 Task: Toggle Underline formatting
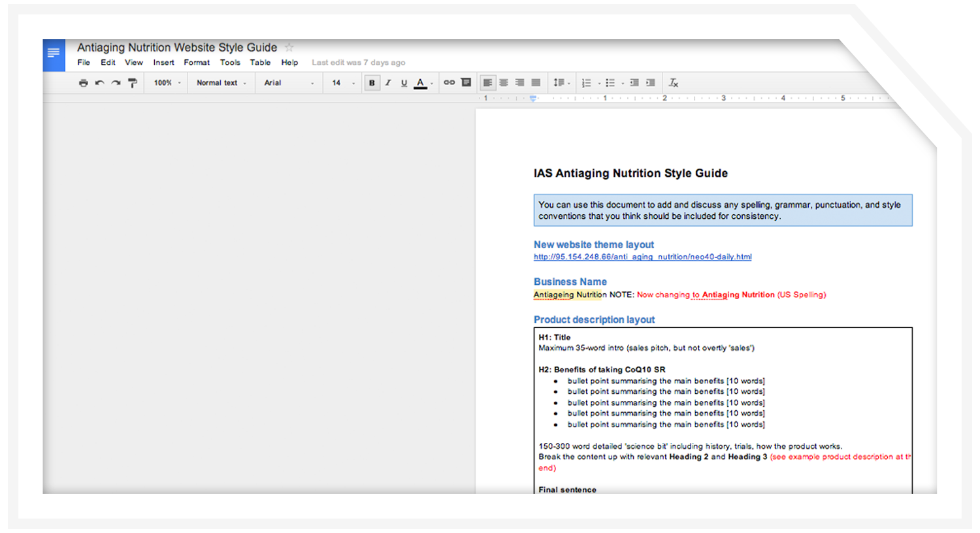(404, 83)
